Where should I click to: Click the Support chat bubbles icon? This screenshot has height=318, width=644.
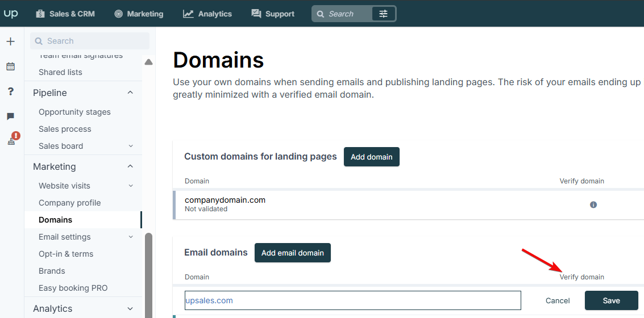click(x=256, y=14)
